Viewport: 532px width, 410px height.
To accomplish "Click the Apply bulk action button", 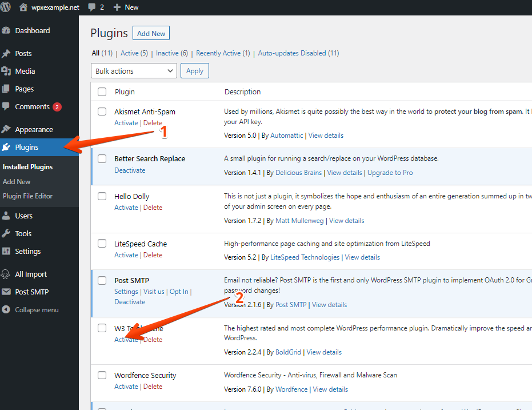I will point(195,71).
